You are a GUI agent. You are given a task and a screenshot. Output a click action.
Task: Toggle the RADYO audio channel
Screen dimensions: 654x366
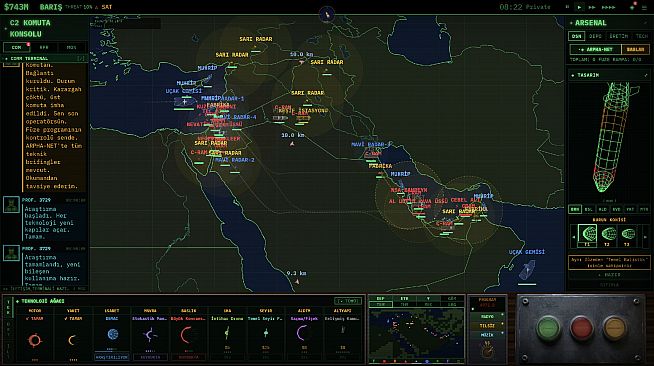487,316
